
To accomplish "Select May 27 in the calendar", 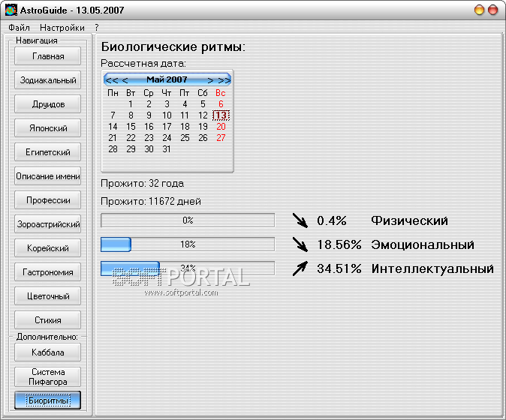I will 221,138.
